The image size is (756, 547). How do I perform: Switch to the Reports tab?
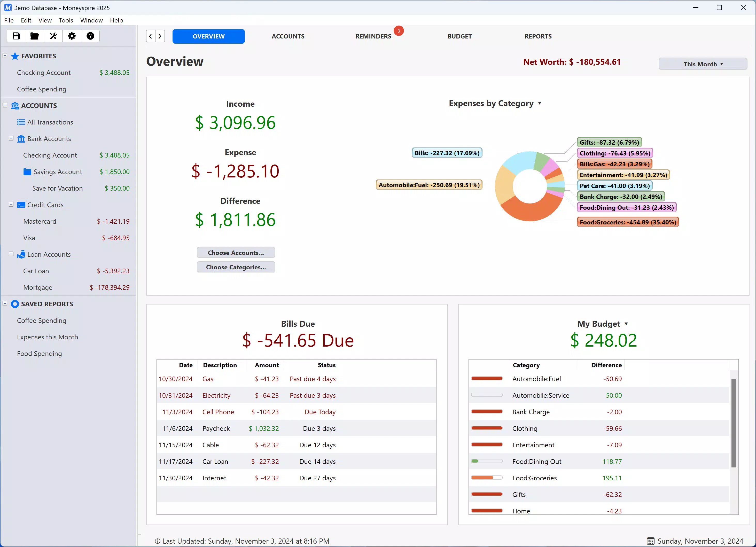538,36
